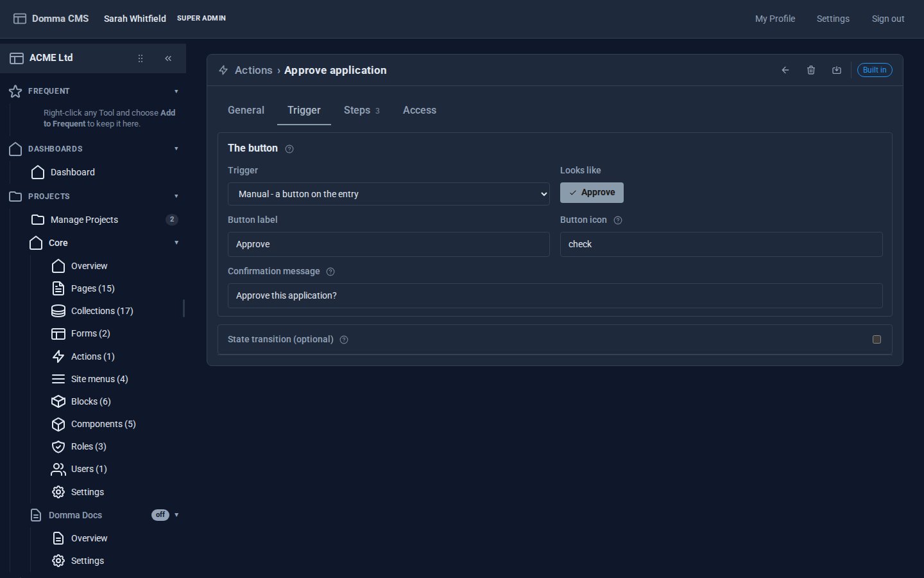Click Sign out
The image size is (924, 578).
(888, 19)
